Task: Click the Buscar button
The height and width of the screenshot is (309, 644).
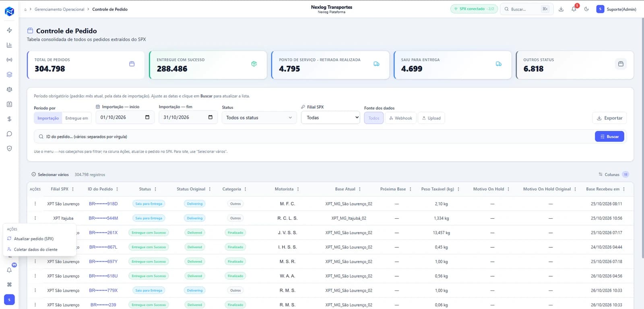Action: pyautogui.click(x=609, y=137)
